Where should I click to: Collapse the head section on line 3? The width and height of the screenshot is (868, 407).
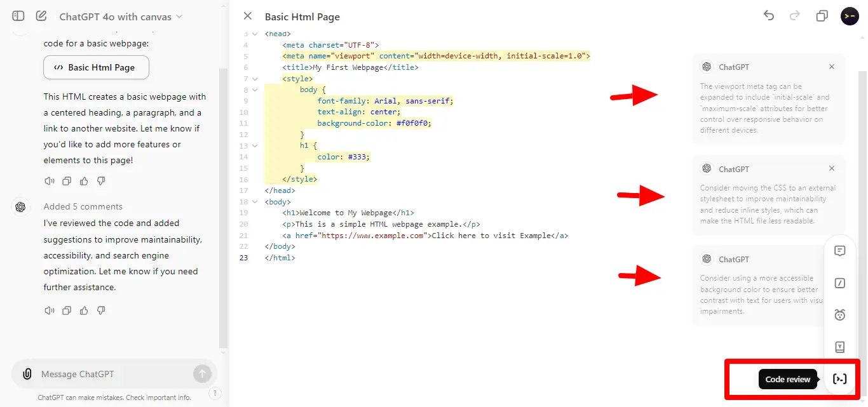point(254,34)
